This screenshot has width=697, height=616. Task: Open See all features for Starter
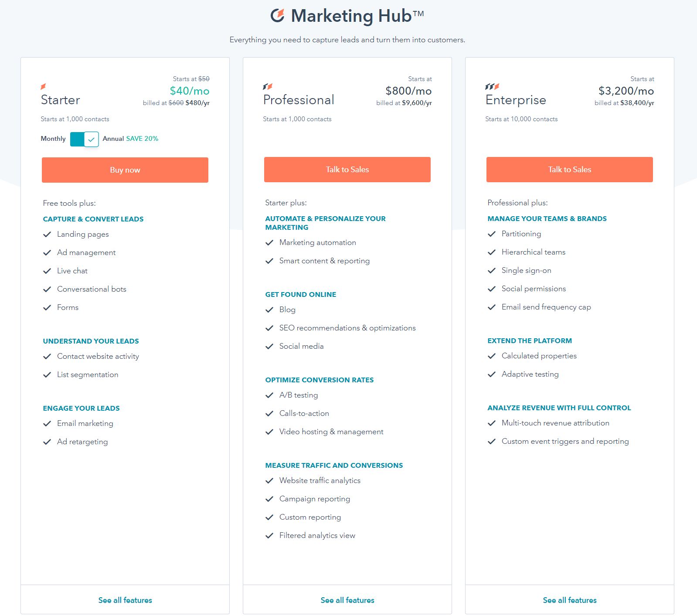pos(125,600)
